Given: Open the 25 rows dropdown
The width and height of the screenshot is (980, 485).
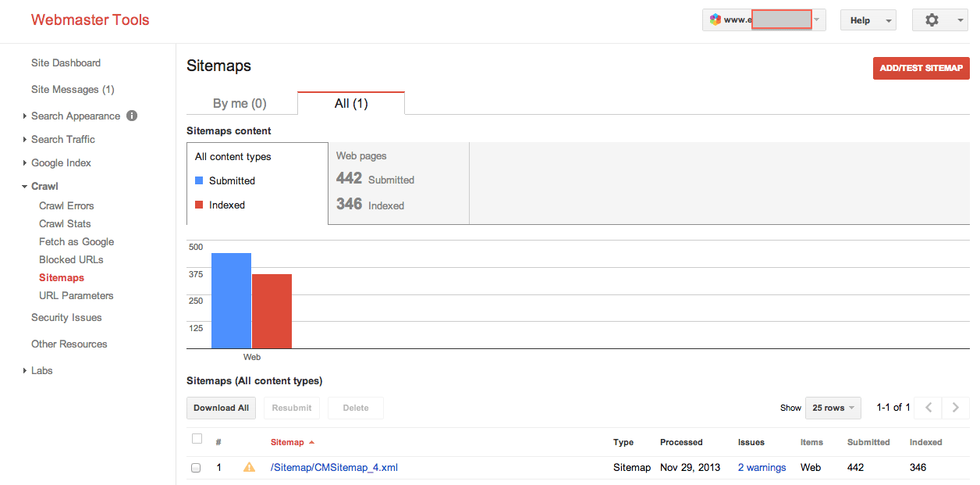Looking at the screenshot, I should pyautogui.click(x=833, y=408).
